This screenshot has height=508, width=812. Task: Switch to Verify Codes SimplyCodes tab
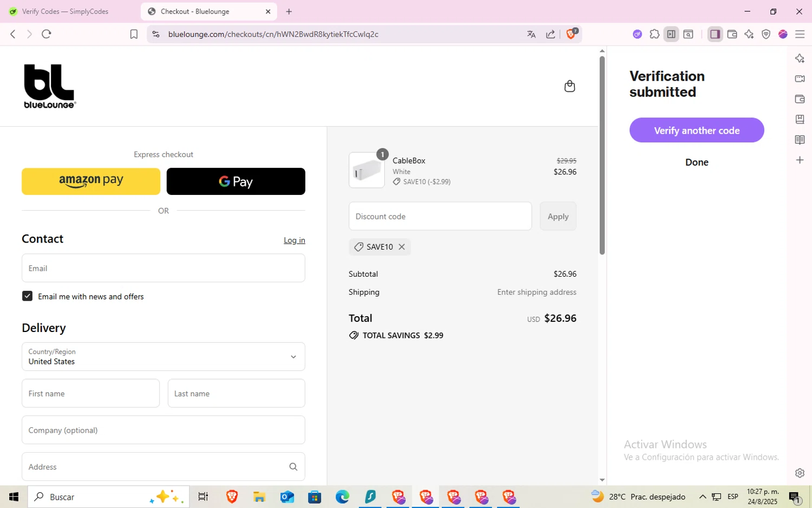tap(66, 11)
